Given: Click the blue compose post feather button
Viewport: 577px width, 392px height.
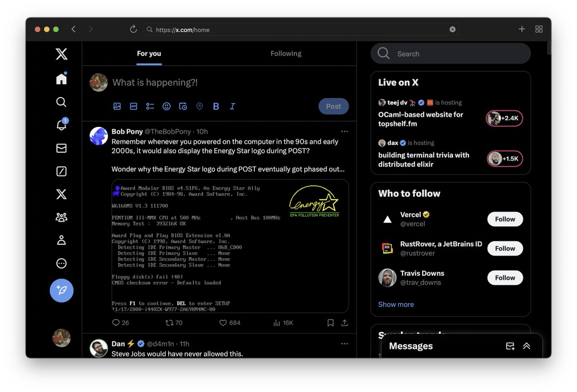Looking at the screenshot, I should (x=62, y=290).
